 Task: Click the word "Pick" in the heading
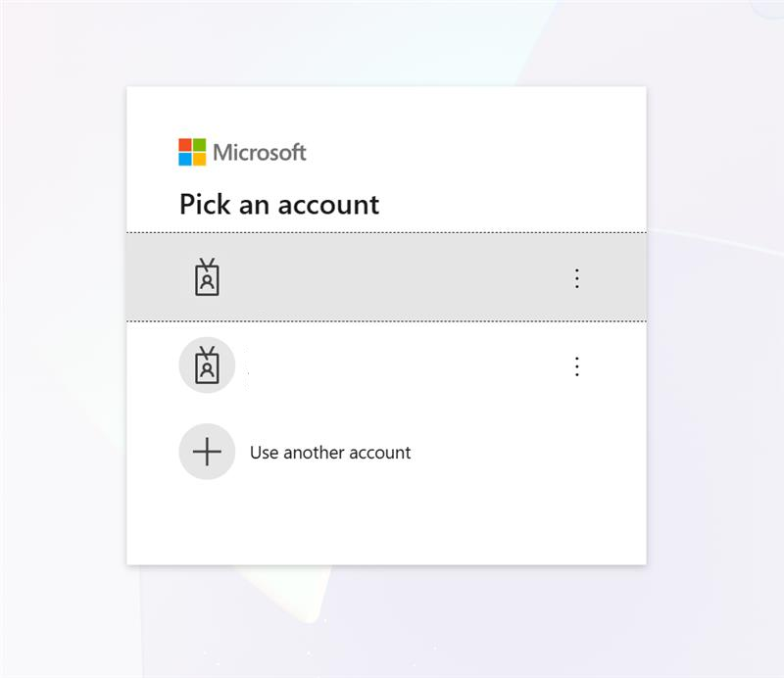click(x=205, y=205)
